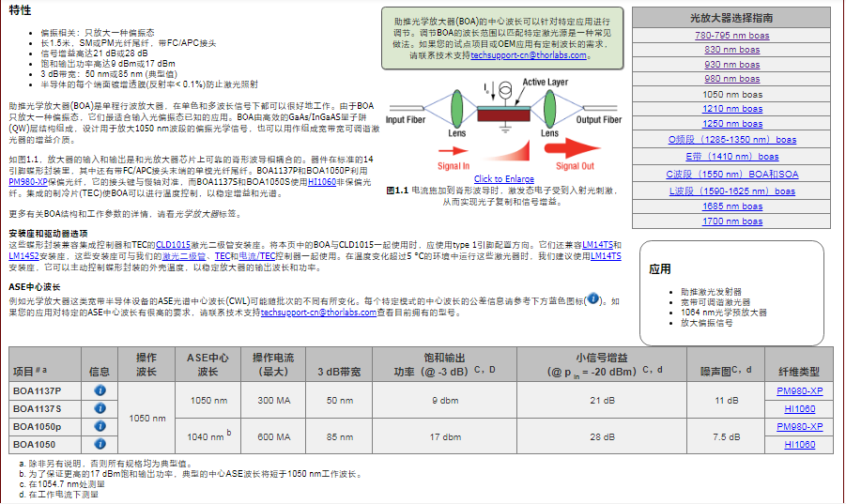
Task: Open the 780-795 nm BOAs link
Action: tap(731, 35)
